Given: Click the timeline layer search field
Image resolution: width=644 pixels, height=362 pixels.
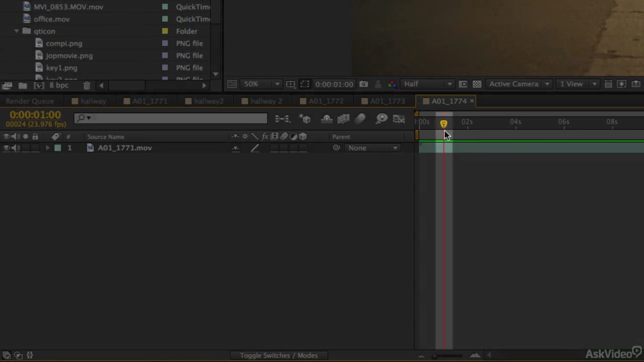Looking at the screenshot, I should [x=174, y=118].
